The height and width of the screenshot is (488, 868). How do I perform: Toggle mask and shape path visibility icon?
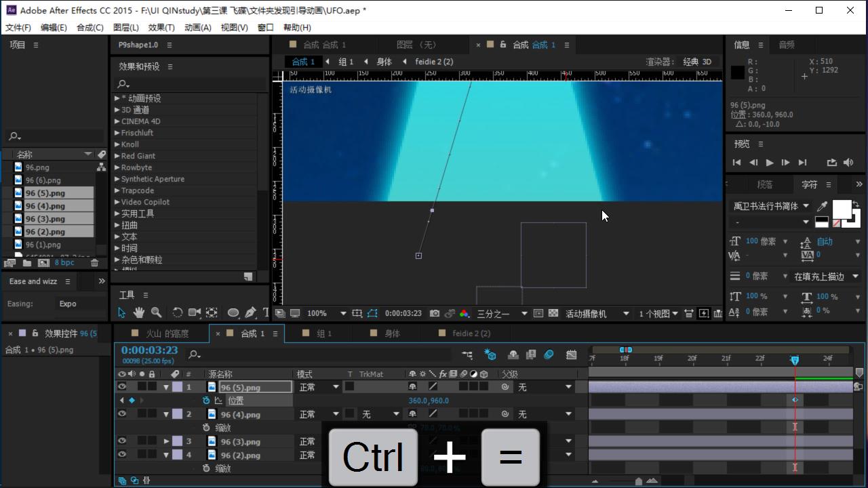[372, 313]
